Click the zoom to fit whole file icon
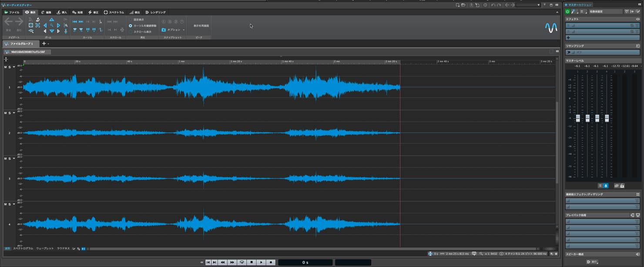This screenshot has height=267, width=644. pos(30,25)
